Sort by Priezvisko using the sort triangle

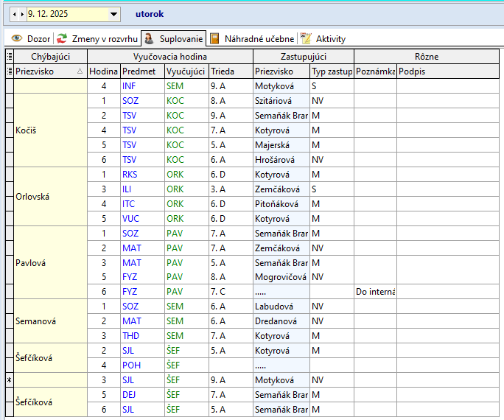pyautogui.click(x=80, y=71)
